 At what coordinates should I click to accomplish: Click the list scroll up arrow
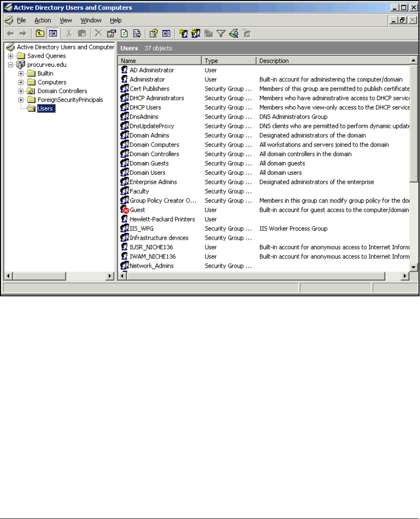(x=413, y=60)
